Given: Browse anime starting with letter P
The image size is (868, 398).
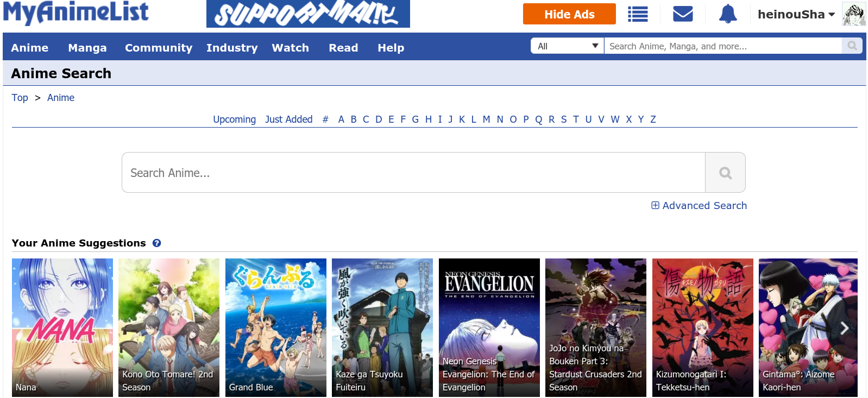Looking at the screenshot, I should (526, 119).
